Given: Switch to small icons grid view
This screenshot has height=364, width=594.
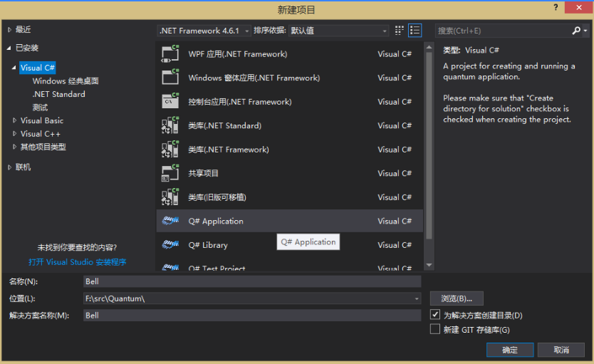Looking at the screenshot, I should [399, 31].
